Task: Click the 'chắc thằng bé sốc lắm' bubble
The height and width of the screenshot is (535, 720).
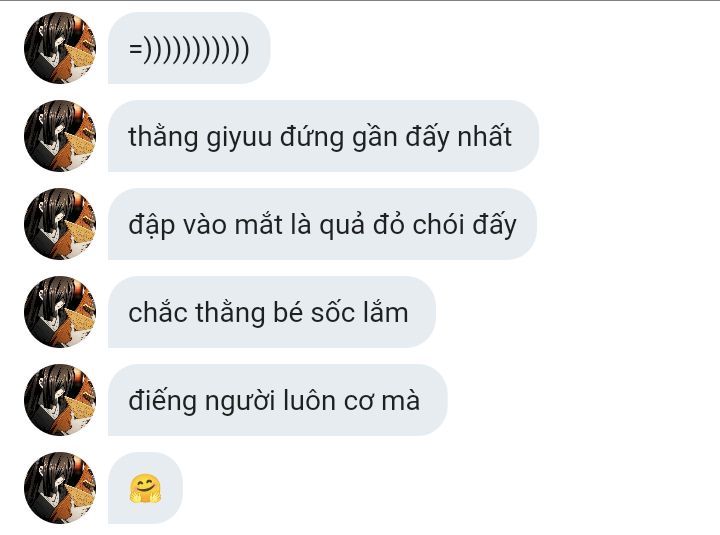Action: coord(272,312)
